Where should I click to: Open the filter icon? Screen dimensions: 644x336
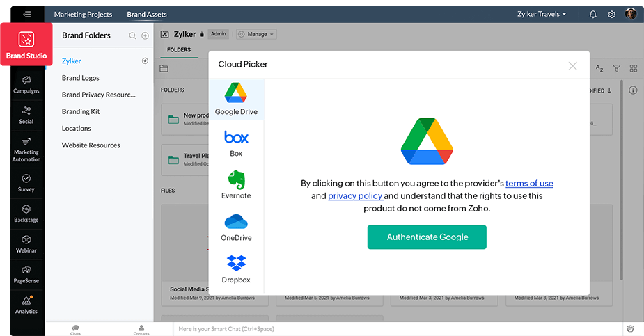pyautogui.click(x=616, y=68)
